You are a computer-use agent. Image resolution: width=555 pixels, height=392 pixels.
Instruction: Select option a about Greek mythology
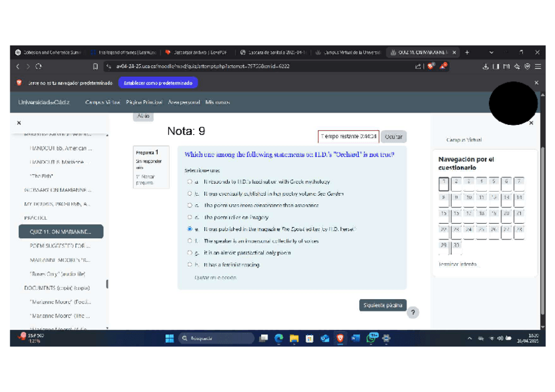pyautogui.click(x=190, y=181)
